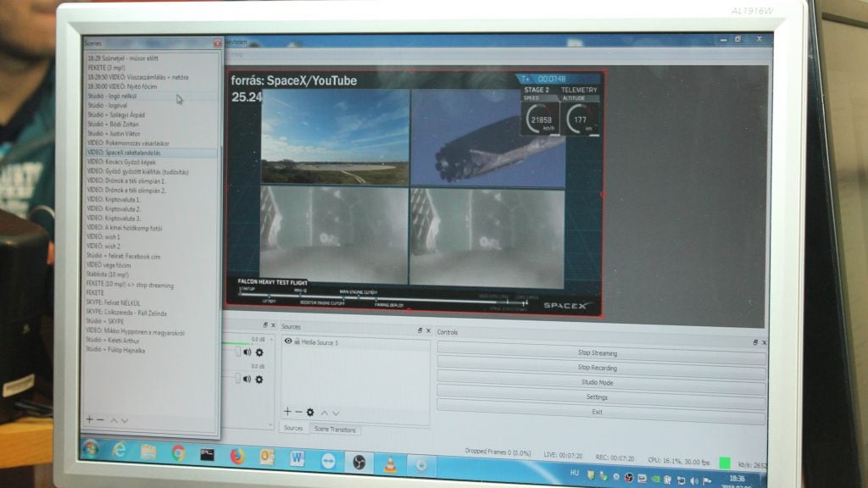
Task: Mute the upper mixer channel speaker
Action: pyautogui.click(x=247, y=352)
